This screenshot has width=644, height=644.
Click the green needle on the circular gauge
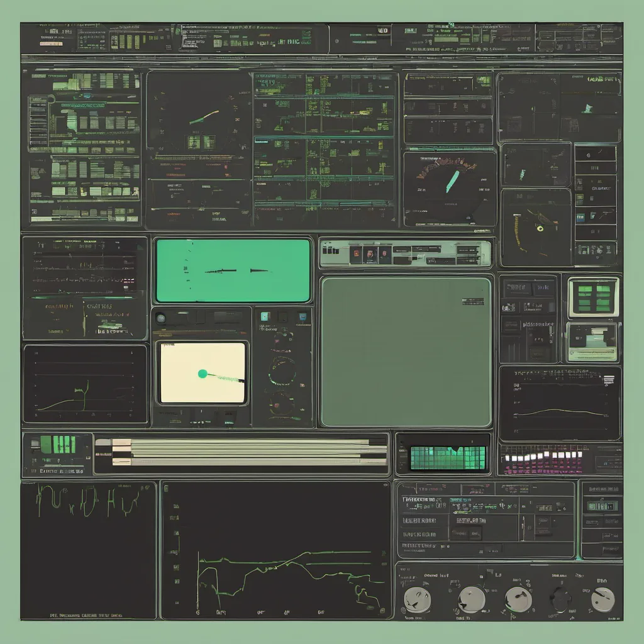452,180
